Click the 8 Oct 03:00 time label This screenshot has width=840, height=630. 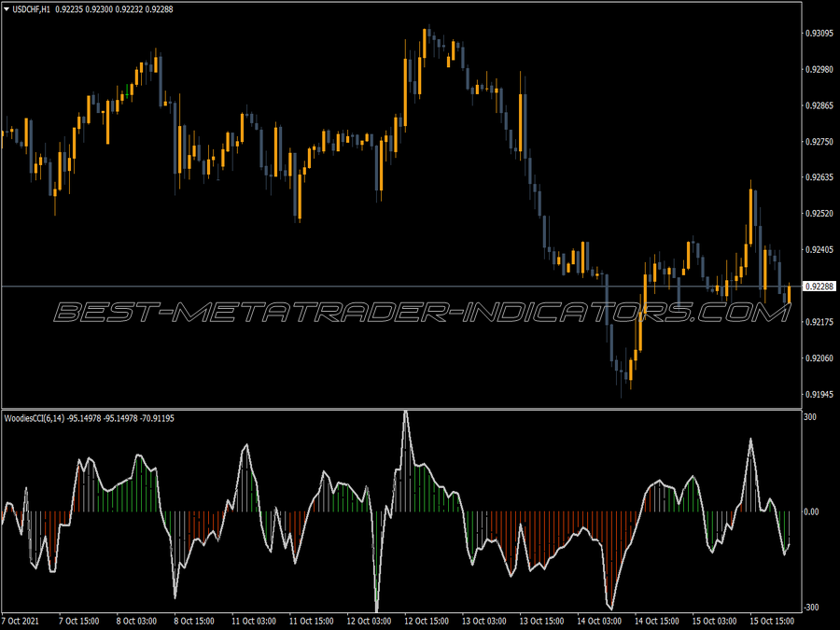click(136, 622)
